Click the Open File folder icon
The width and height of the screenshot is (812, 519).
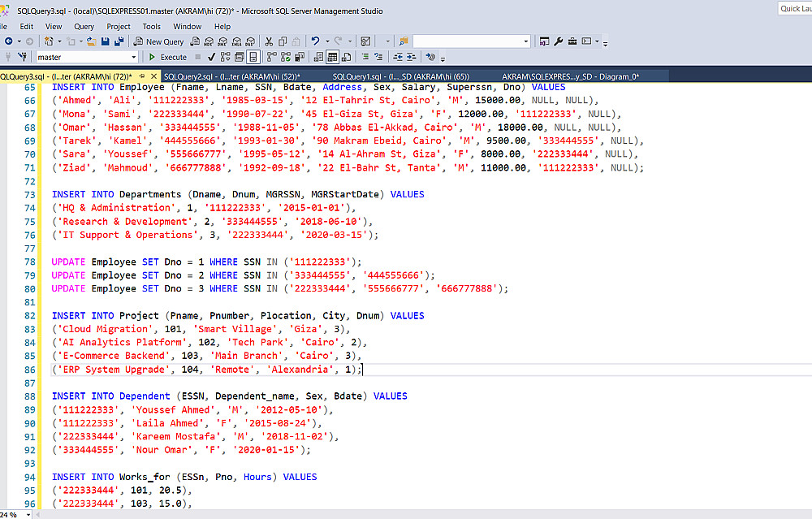click(91, 41)
